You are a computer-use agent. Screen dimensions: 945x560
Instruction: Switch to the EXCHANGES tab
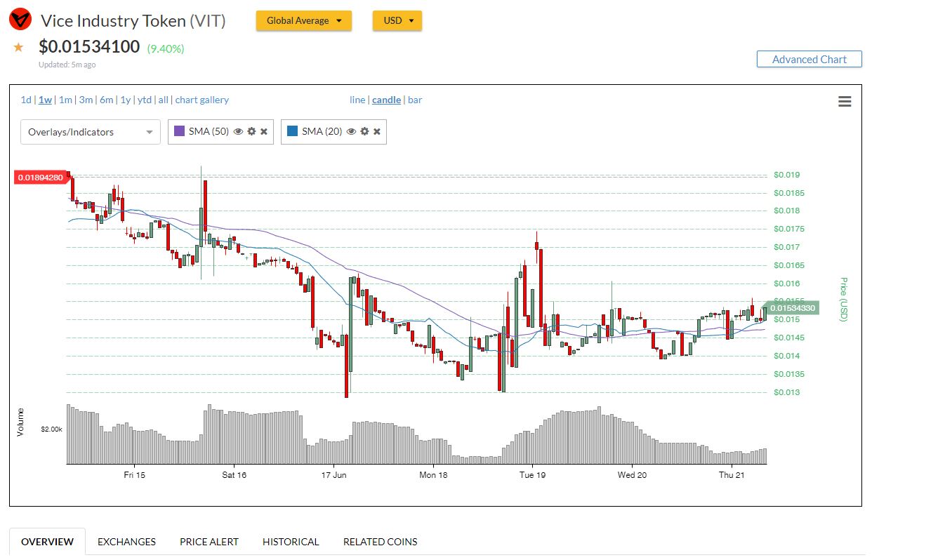[126, 542]
